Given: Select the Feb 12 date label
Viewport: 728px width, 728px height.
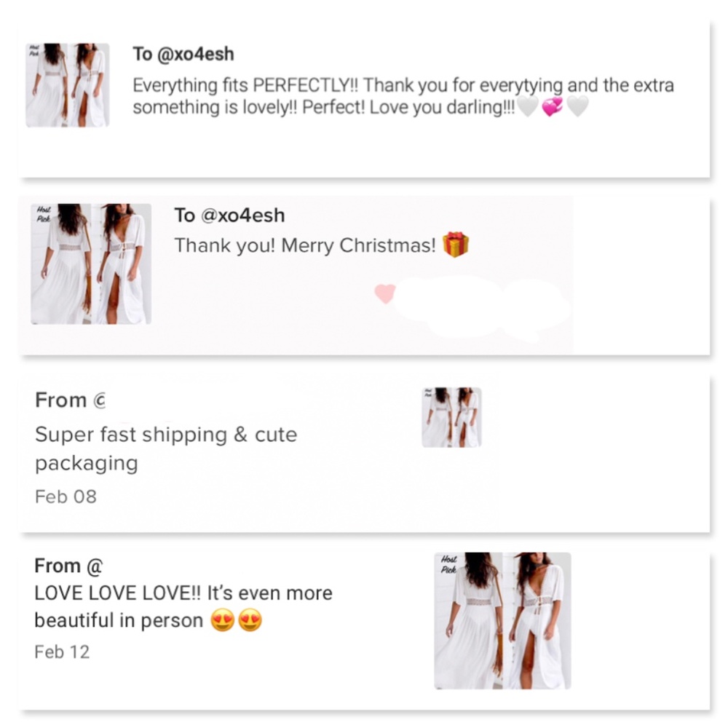Looking at the screenshot, I should [x=60, y=652].
